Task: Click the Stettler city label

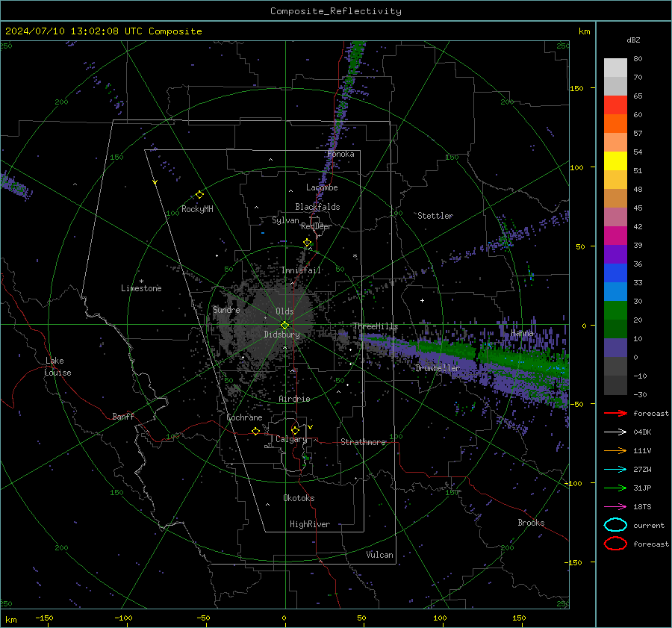Action: 435,216
